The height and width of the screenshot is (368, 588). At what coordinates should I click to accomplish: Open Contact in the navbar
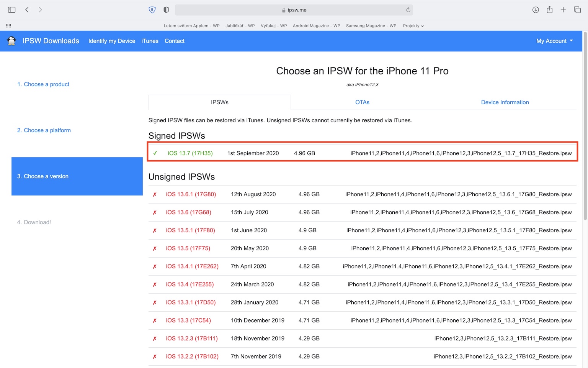(x=175, y=41)
